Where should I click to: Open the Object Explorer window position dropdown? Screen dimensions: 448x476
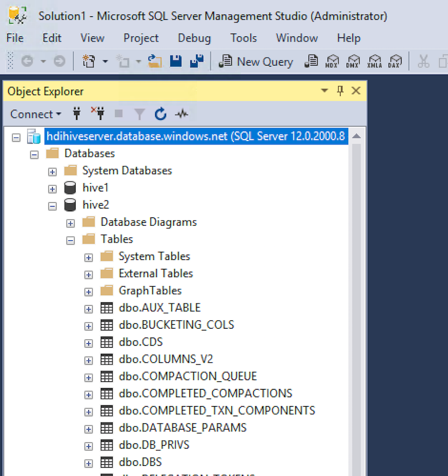[324, 91]
